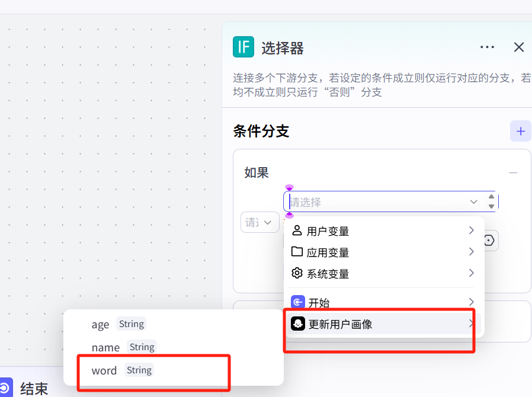Add a condition branch with the plus button
Image resolution: width=532 pixels, height=397 pixels.
[520, 131]
